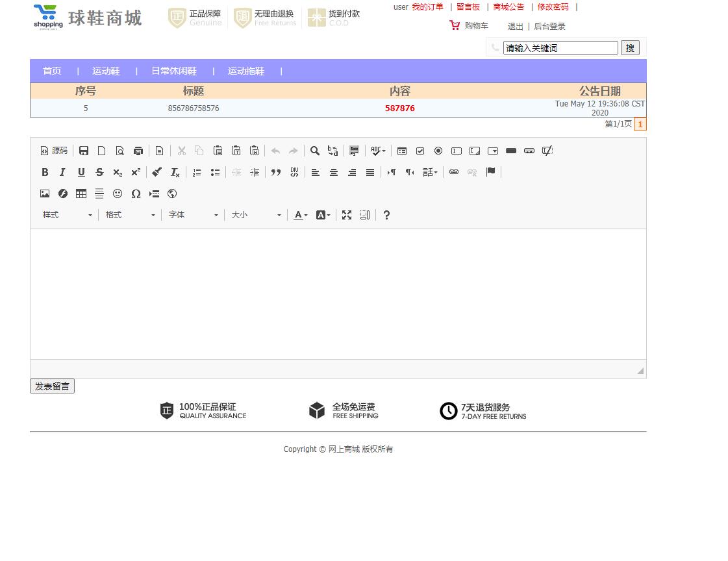
Task: Switch to source code view with 源码
Action: coord(53,151)
